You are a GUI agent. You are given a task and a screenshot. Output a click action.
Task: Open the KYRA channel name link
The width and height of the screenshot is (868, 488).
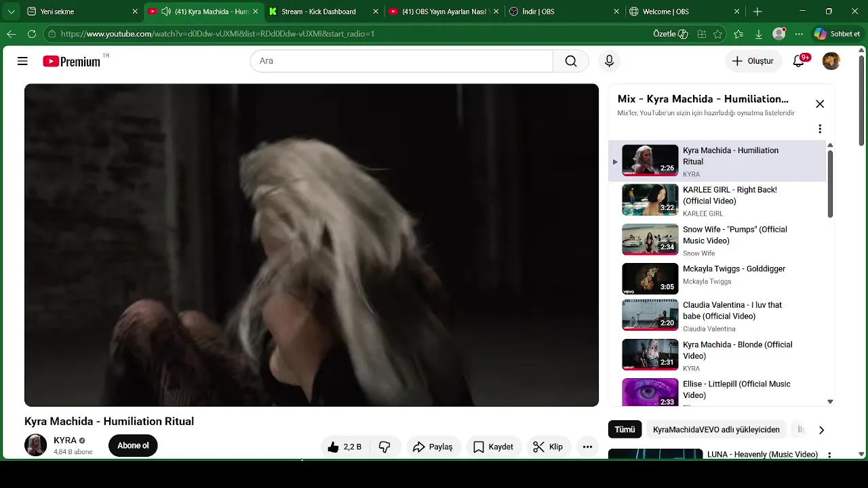point(65,441)
